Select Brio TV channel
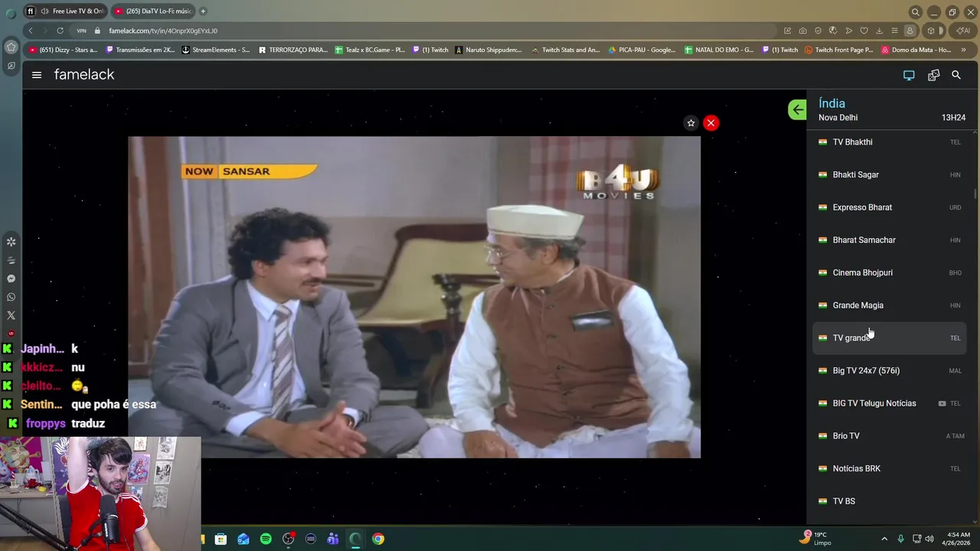The height and width of the screenshot is (551, 980). [889, 436]
